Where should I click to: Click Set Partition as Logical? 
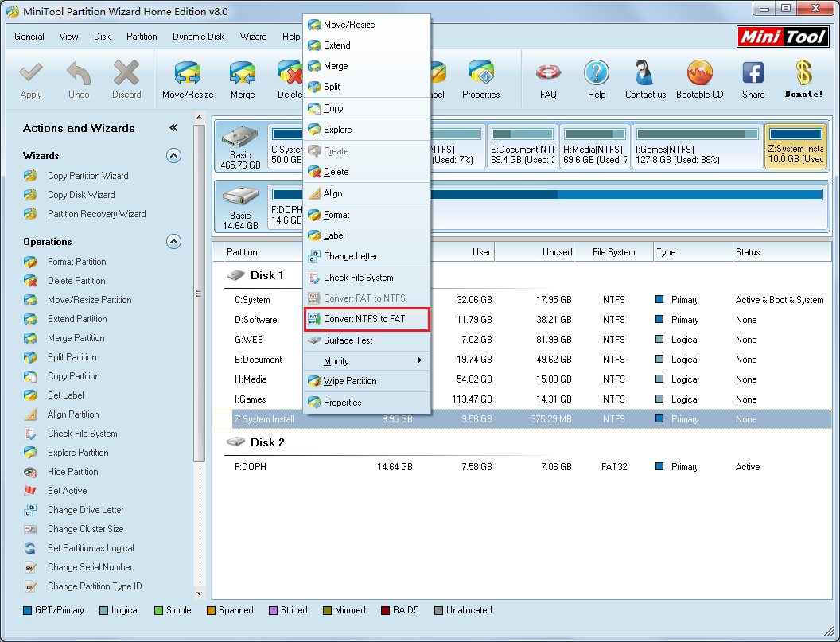click(x=91, y=548)
